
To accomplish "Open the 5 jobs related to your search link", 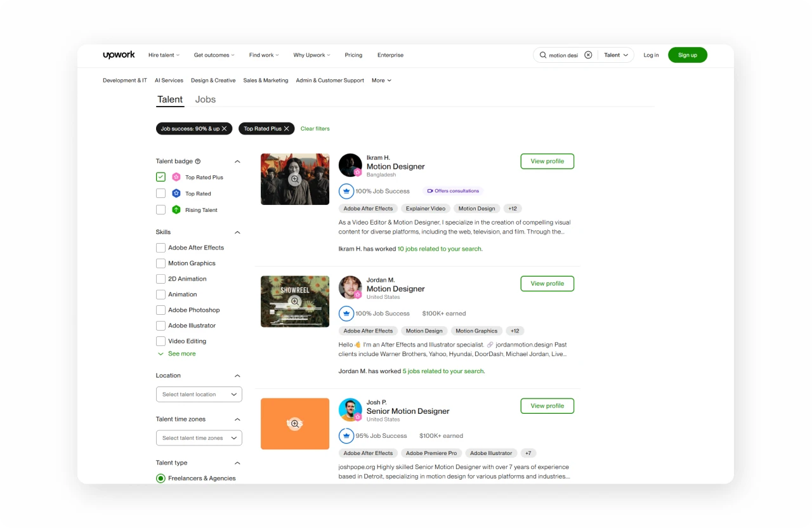I will tap(443, 371).
